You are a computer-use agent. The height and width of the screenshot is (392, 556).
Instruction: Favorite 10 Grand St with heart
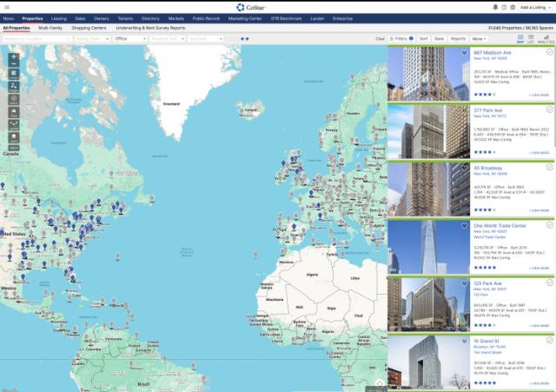[x=464, y=342]
